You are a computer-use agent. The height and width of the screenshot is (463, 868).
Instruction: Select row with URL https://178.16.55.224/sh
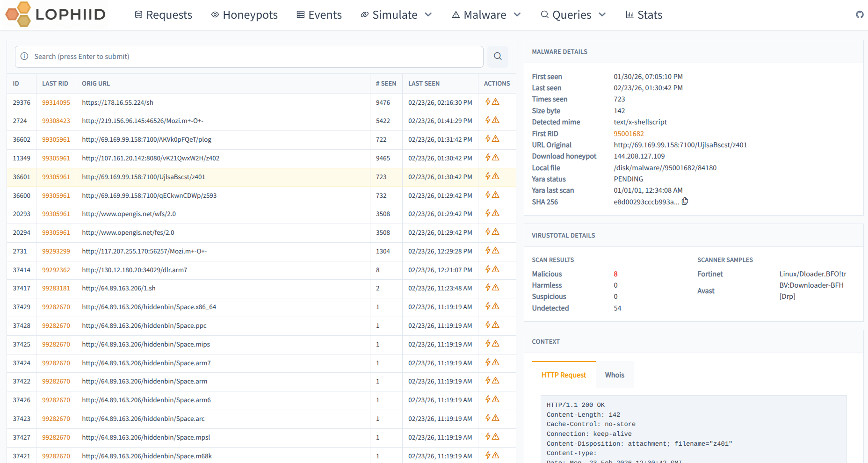point(261,102)
